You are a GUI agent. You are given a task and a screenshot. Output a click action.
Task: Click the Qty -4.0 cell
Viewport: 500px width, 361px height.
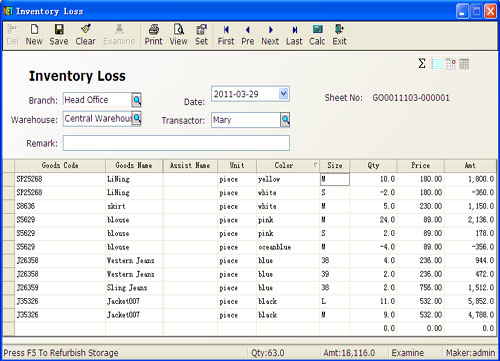click(x=373, y=247)
